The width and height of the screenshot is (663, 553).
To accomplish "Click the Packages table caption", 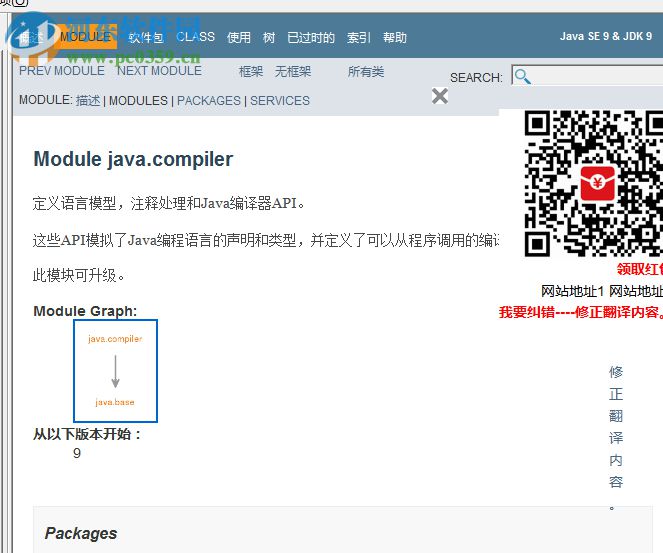I will click(81, 533).
